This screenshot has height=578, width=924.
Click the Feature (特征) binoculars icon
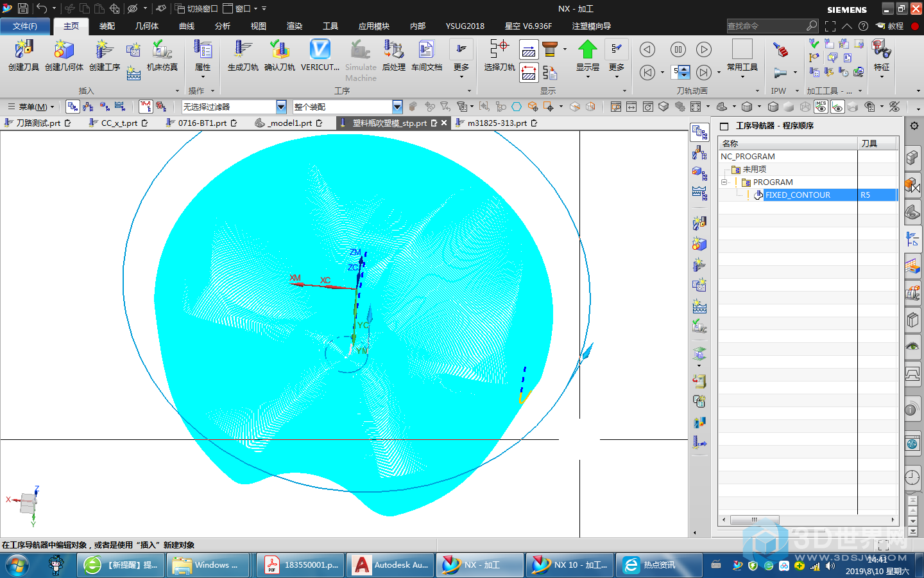tap(881, 49)
